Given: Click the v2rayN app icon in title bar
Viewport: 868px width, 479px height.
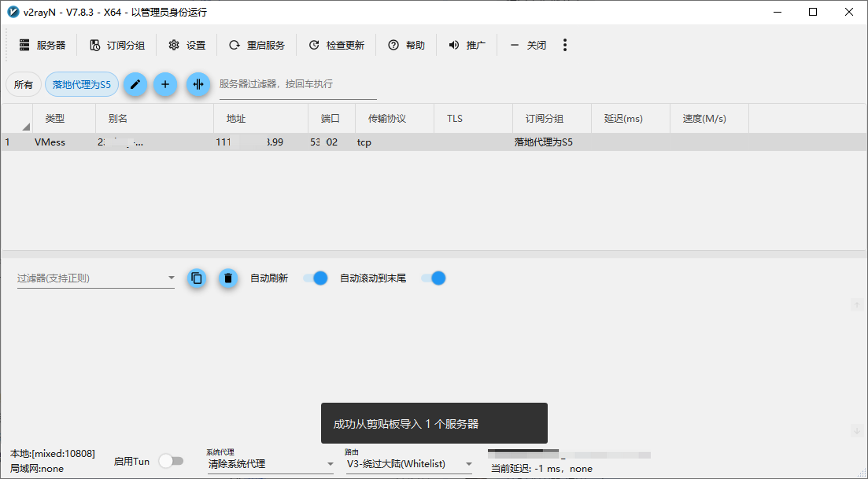Looking at the screenshot, I should click(x=13, y=12).
